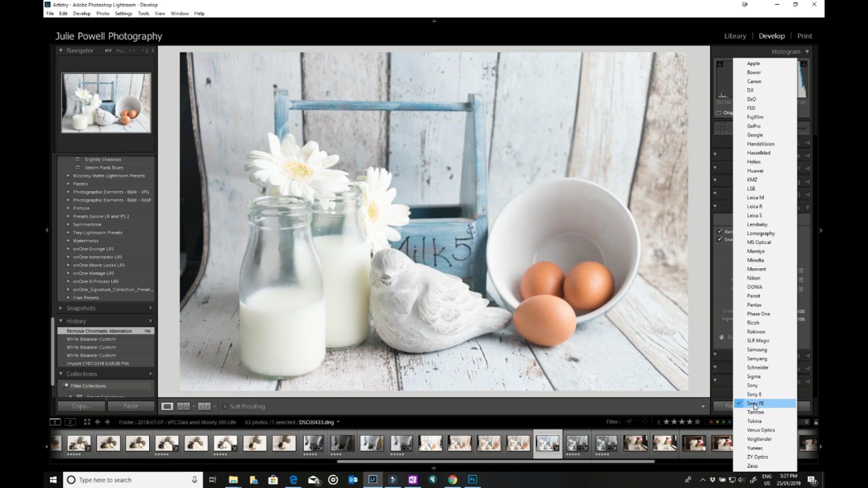Set filter rating to five stars
This screenshot has width=868, height=488.
(697, 422)
